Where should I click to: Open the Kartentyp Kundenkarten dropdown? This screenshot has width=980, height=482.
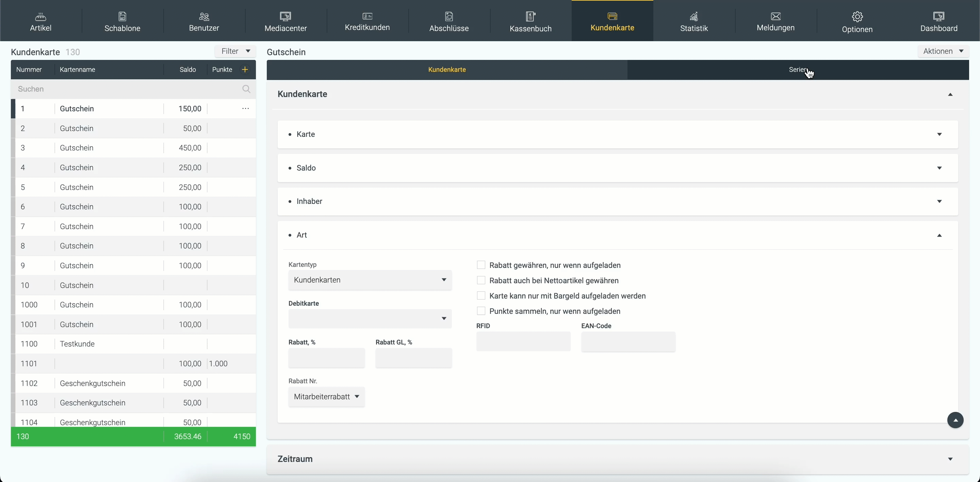click(x=370, y=280)
